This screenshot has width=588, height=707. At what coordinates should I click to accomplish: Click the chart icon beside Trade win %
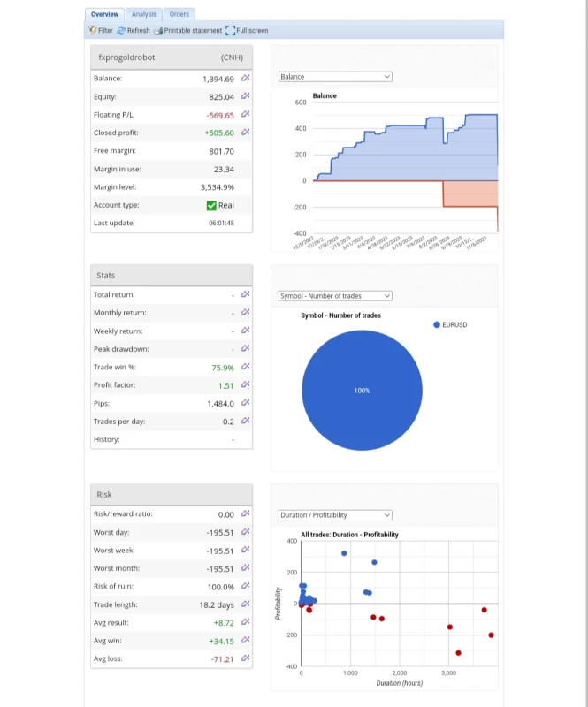coord(245,367)
